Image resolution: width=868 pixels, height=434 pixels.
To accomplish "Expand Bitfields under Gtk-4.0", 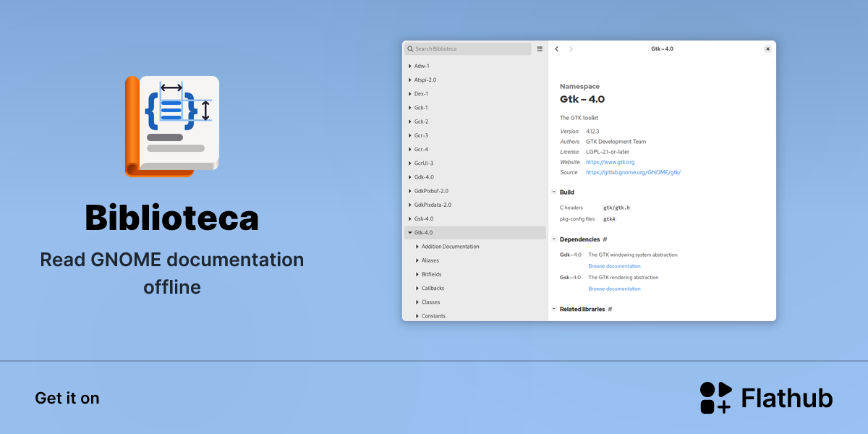I will coord(417,274).
